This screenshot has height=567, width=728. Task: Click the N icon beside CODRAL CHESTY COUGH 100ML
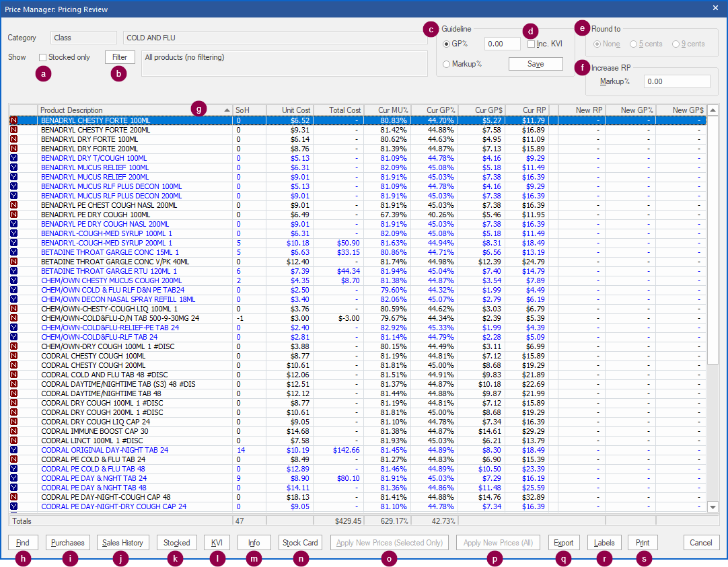13,356
